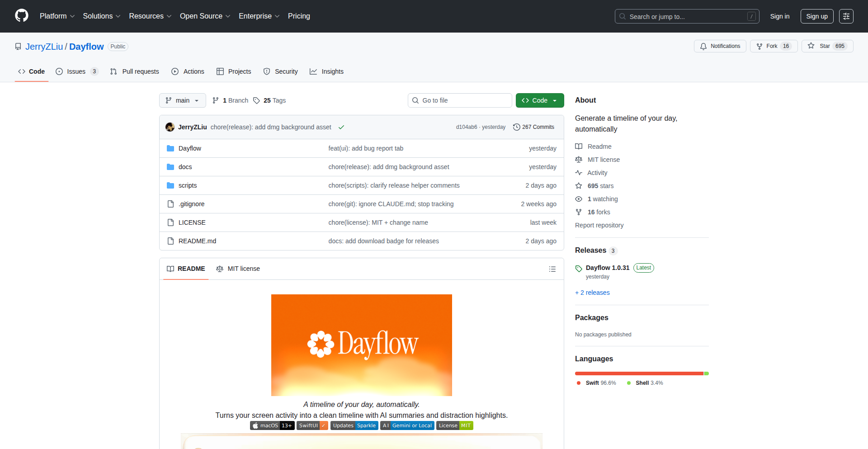Image resolution: width=868 pixels, height=449 pixels.
Task: Click the Dayflow banner image
Action: point(362,345)
